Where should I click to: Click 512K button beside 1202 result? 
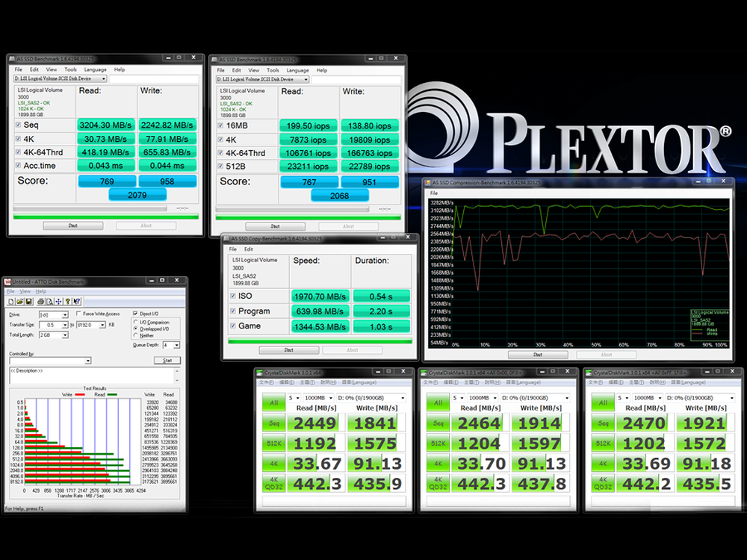[603, 444]
